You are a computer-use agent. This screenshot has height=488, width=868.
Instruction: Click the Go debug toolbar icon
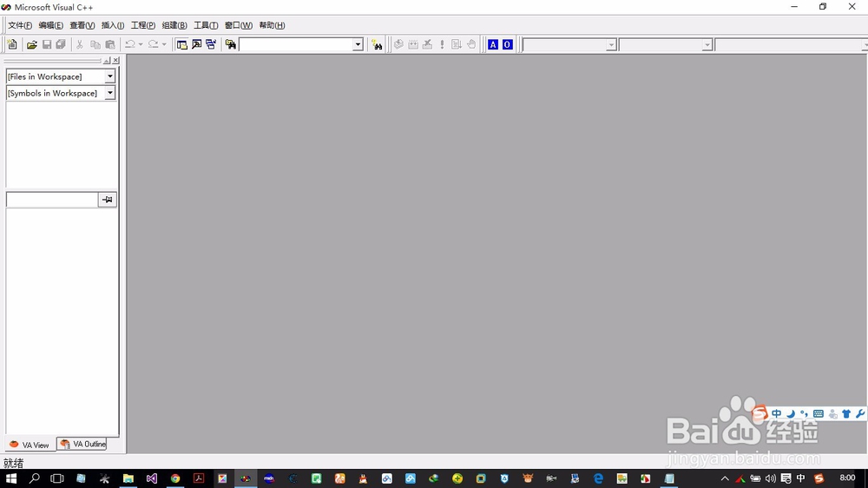(457, 44)
